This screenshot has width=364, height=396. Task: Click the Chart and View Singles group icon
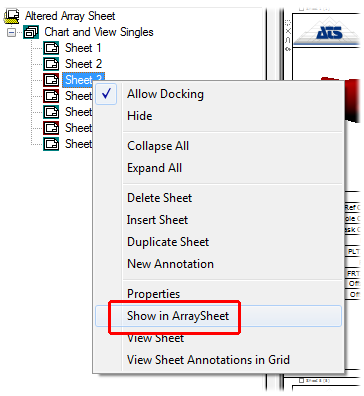point(31,32)
